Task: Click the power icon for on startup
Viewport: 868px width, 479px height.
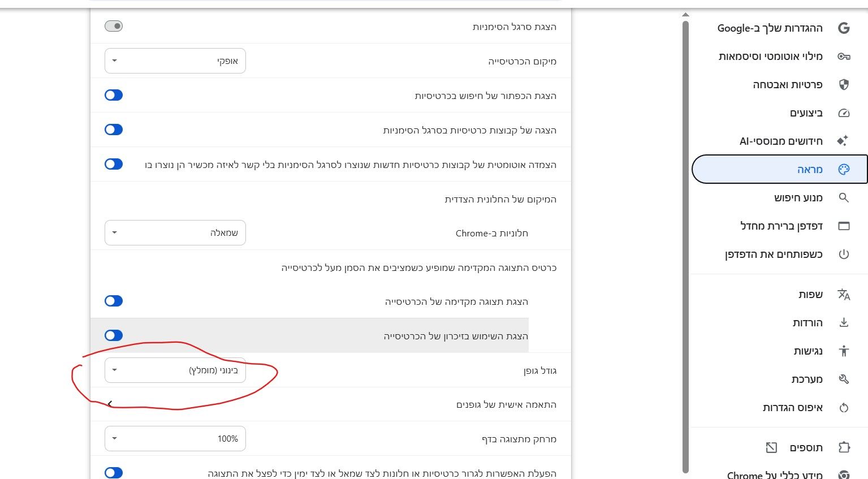Action: coord(844,254)
